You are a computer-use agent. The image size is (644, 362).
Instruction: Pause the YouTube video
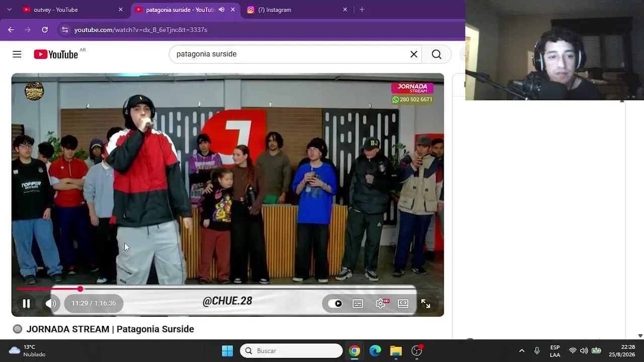pyautogui.click(x=26, y=303)
